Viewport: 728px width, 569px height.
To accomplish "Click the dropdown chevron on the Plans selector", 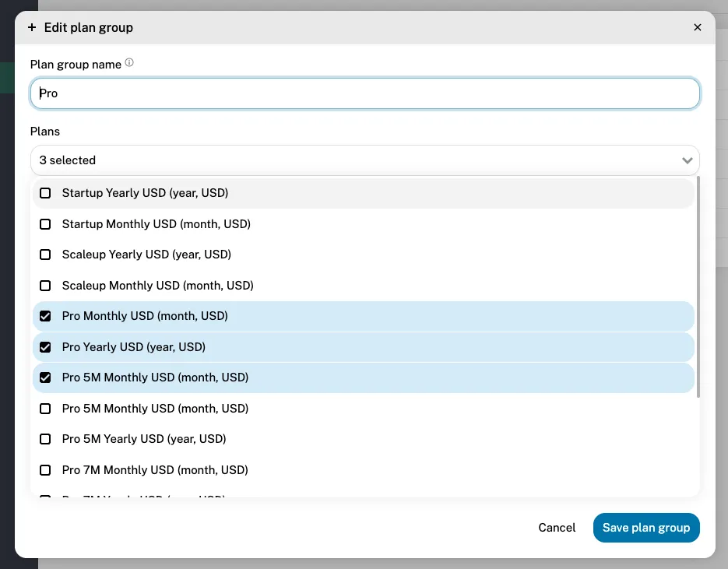I will point(688,160).
